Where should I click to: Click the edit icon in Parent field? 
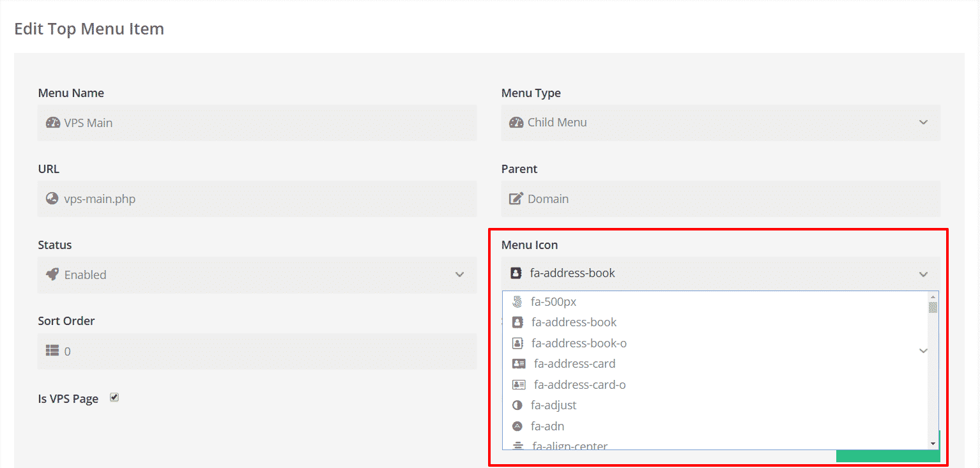[x=516, y=199]
